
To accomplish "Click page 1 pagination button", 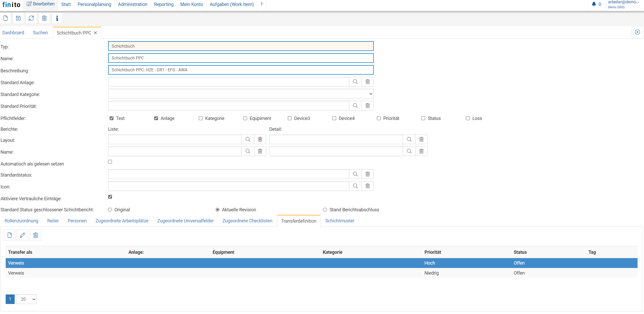I will pos(10,299).
